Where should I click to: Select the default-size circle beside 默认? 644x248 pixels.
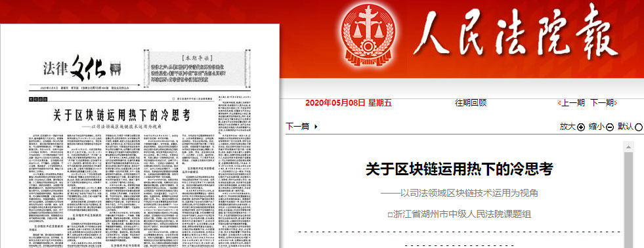coord(639,127)
